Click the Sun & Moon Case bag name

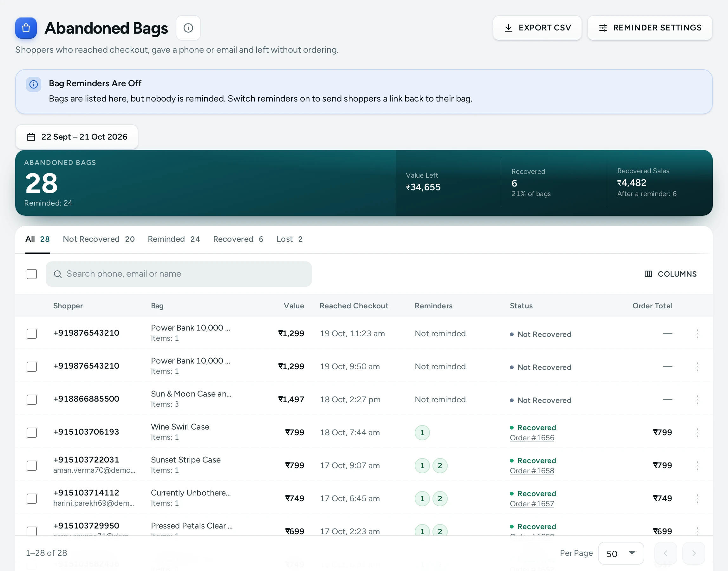pyautogui.click(x=191, y=394)
